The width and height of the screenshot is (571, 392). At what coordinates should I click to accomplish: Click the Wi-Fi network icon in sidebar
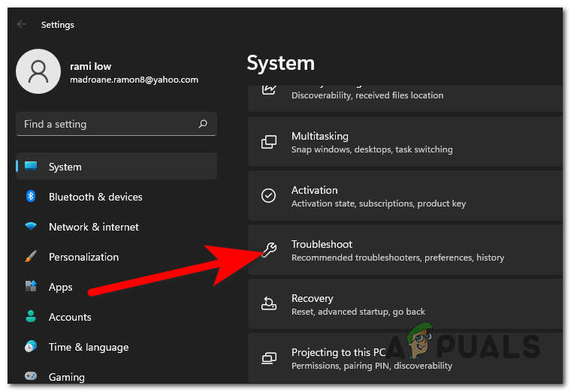click(31, 226)
